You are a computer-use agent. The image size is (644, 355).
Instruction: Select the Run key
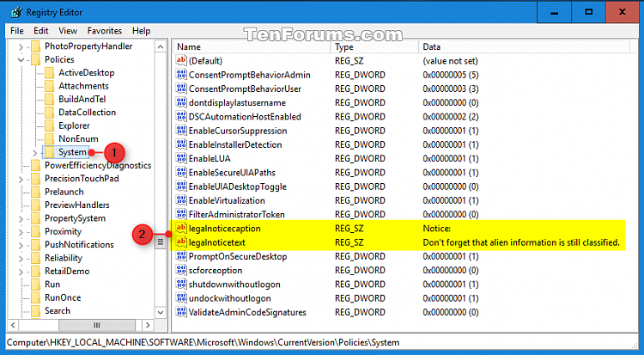click(52, 285)
